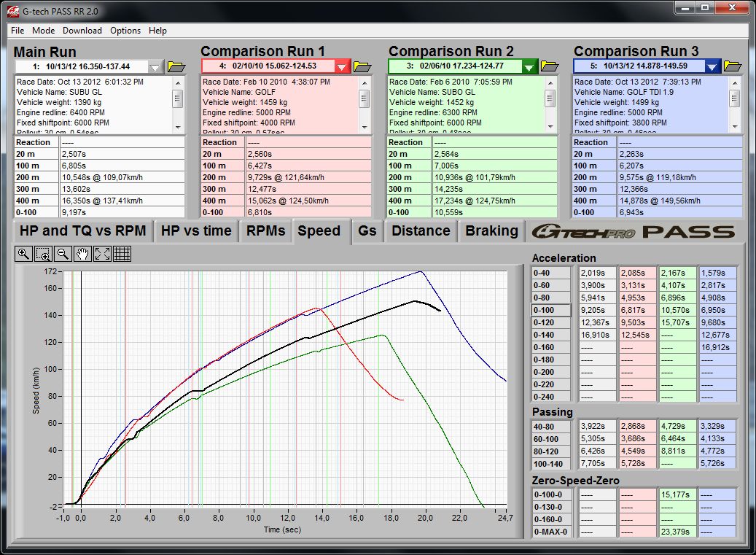Click the '5,726s' 100-140 passing value
The image size is (756, 555).
(718, 464)
